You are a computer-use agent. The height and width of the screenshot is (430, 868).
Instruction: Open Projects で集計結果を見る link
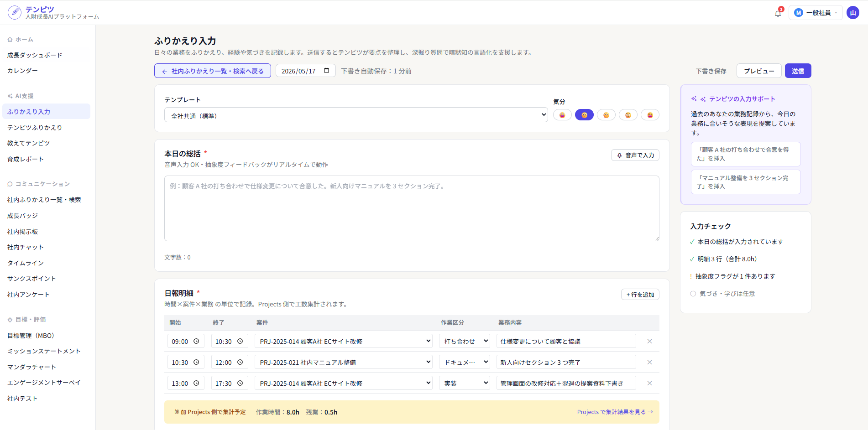tap(615, 412)
